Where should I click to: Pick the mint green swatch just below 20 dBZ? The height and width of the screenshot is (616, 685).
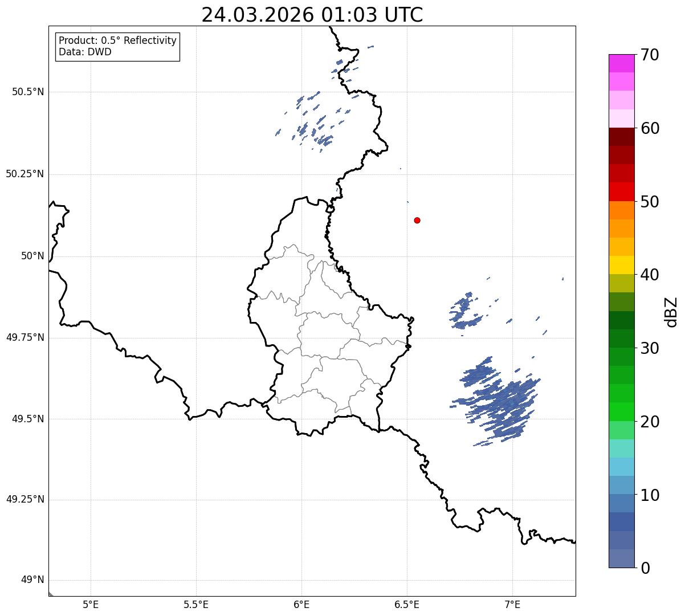click(621, 430)
